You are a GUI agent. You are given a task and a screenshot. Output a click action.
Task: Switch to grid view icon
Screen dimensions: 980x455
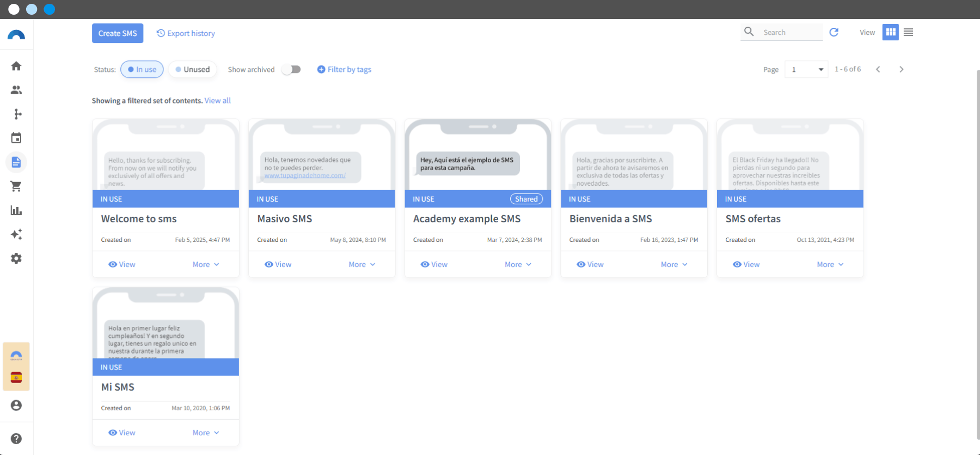[891, 32]
